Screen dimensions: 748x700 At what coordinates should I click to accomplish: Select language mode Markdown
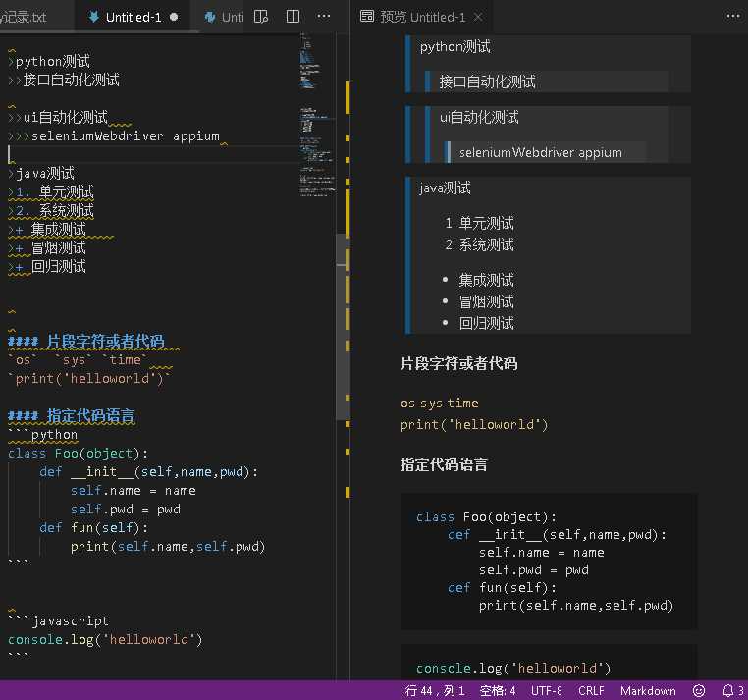(x=648, y=690)
